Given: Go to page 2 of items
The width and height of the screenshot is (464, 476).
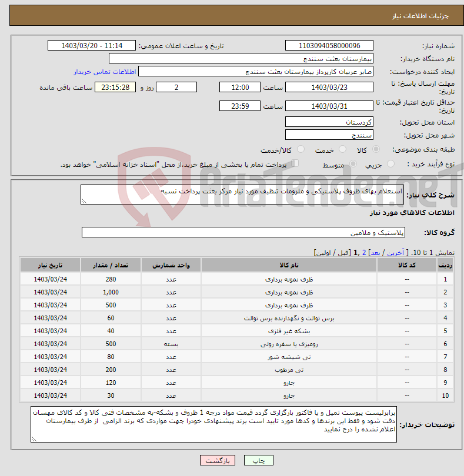Looking at the screenshot, I should (364, 253).
